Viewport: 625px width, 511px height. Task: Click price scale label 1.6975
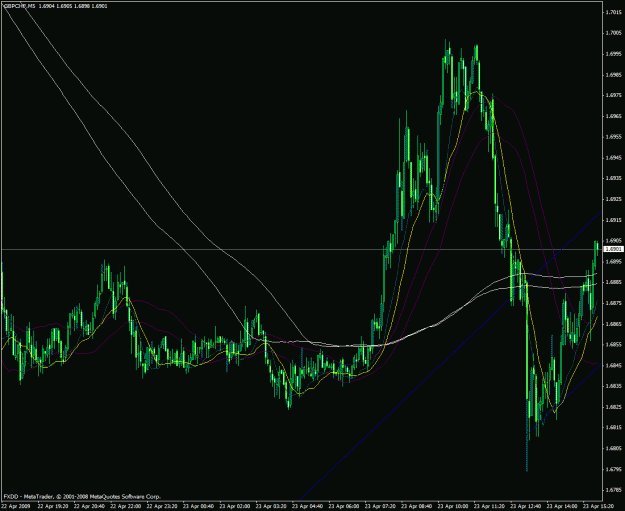pyautogui.click(x=613, y=95)
